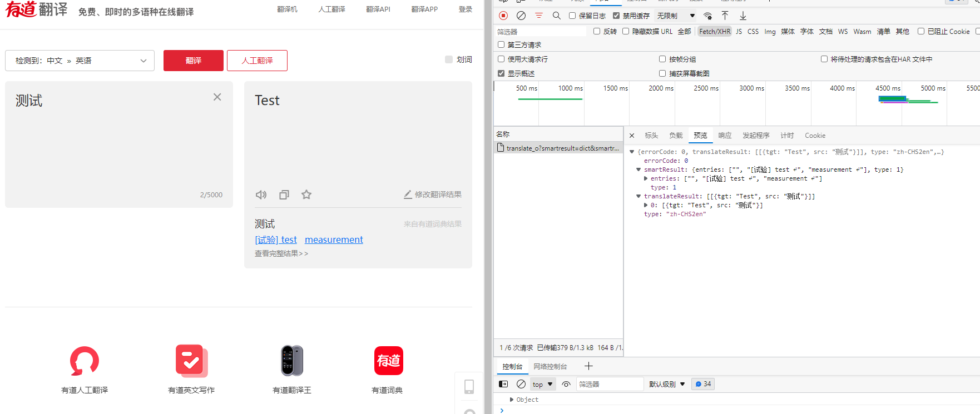Play translation audio speaker icon

coord(261,194)
